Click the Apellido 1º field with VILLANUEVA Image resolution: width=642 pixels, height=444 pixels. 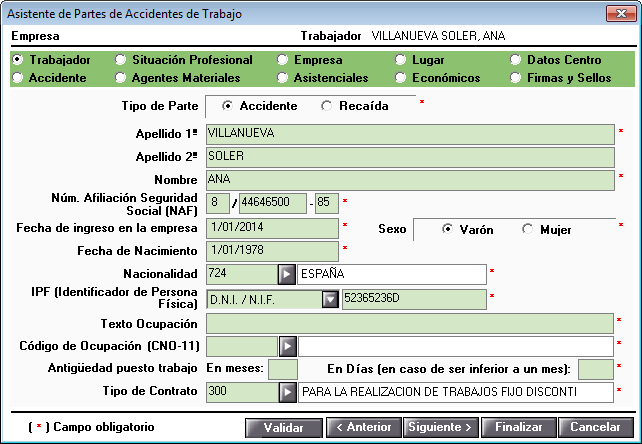(x=410, y=134)
